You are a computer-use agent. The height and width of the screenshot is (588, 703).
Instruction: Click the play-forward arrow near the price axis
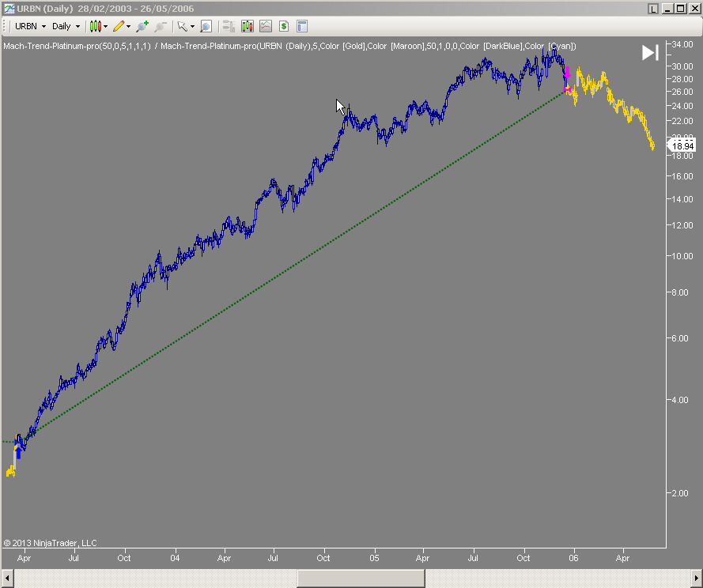click(650, 52)
